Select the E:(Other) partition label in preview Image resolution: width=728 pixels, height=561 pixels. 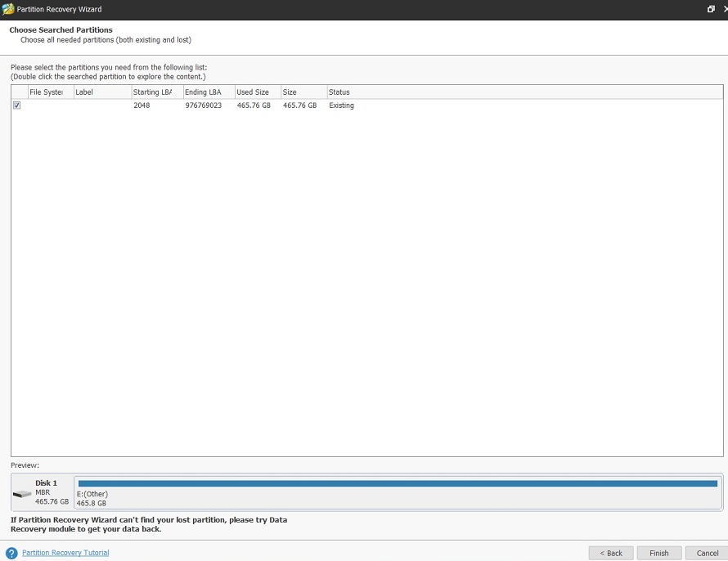pyautogui.click(x=92, y=494)
